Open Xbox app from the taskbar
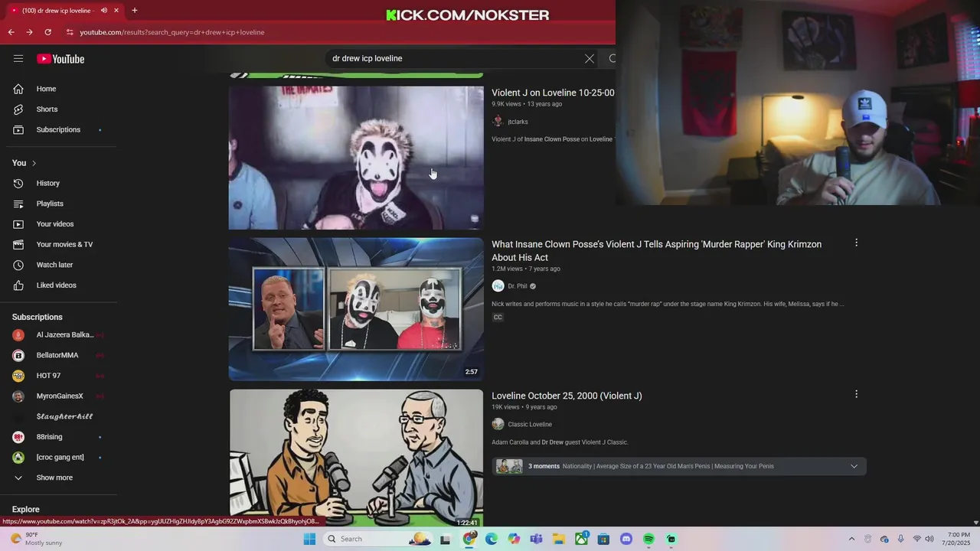Viewport: 980px width, 551px height. coord(581,539)
